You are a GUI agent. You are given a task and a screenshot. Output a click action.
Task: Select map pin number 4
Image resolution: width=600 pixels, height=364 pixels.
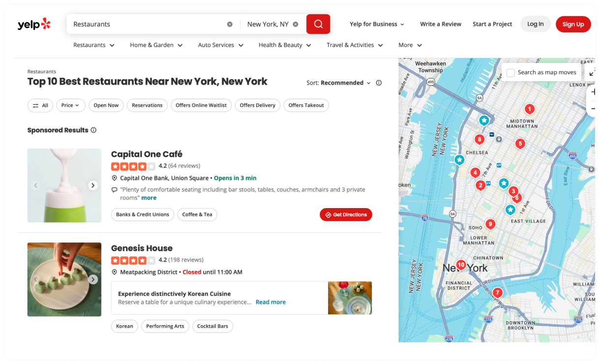[475, 173]
